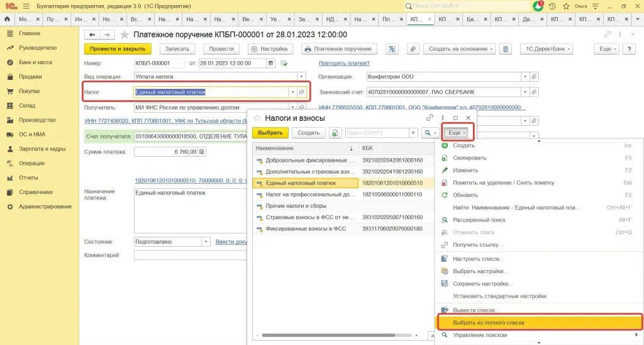Open Зарплата и кадры section in sidebar

[42, 149]
